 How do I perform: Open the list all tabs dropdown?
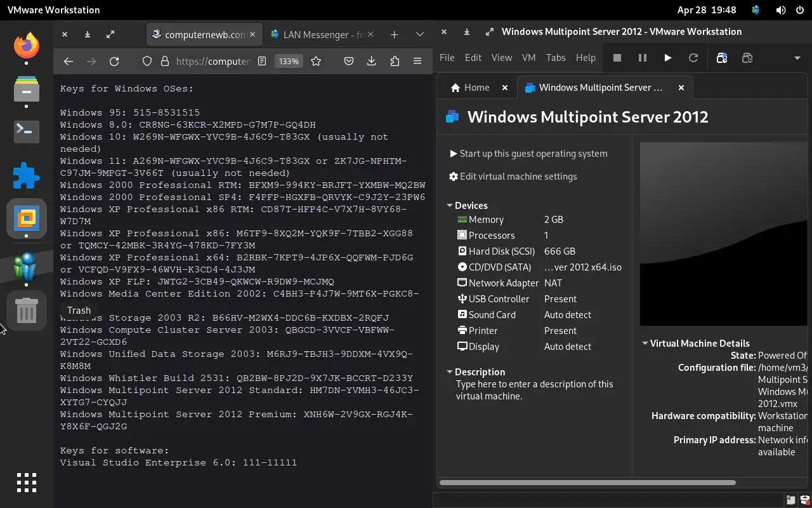419,34
